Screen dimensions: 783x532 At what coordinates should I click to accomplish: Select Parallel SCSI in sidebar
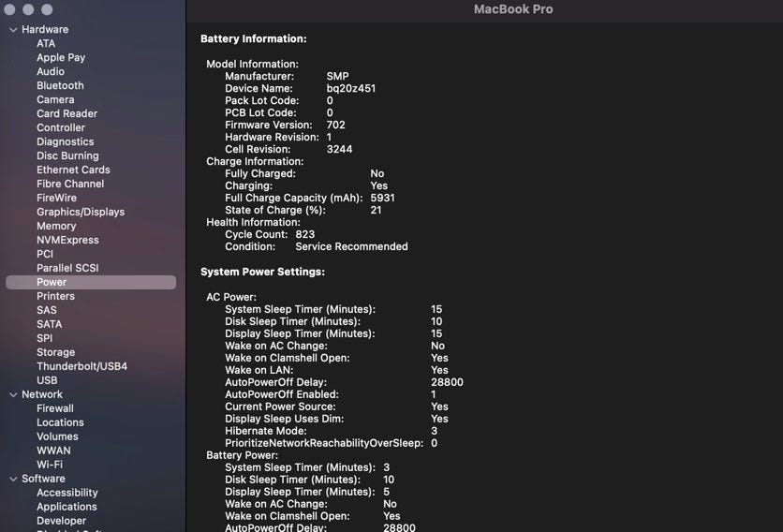tap(67, 268)
